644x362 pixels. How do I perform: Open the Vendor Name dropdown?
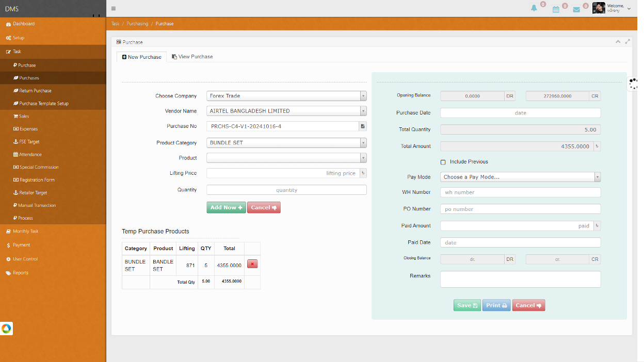click(286, 111)
